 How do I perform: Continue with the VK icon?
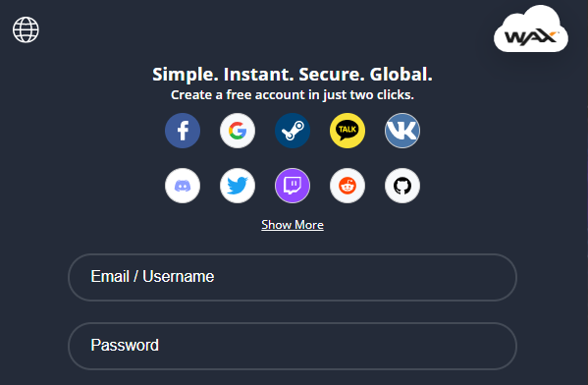click(x=402, y=131)
